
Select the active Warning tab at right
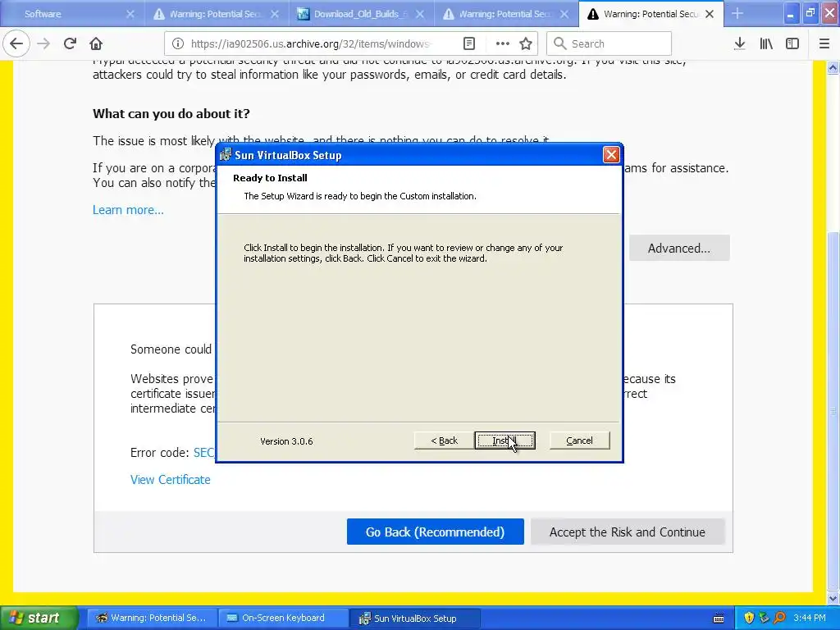(x=651, y=14)
